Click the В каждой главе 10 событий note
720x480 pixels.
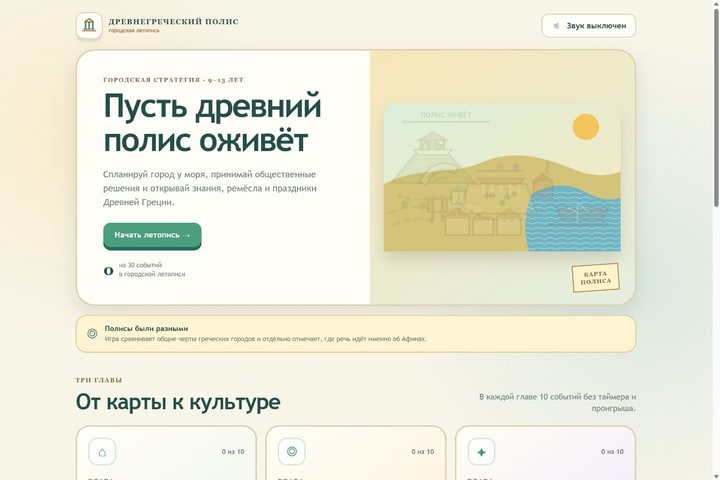pos(557,402)
